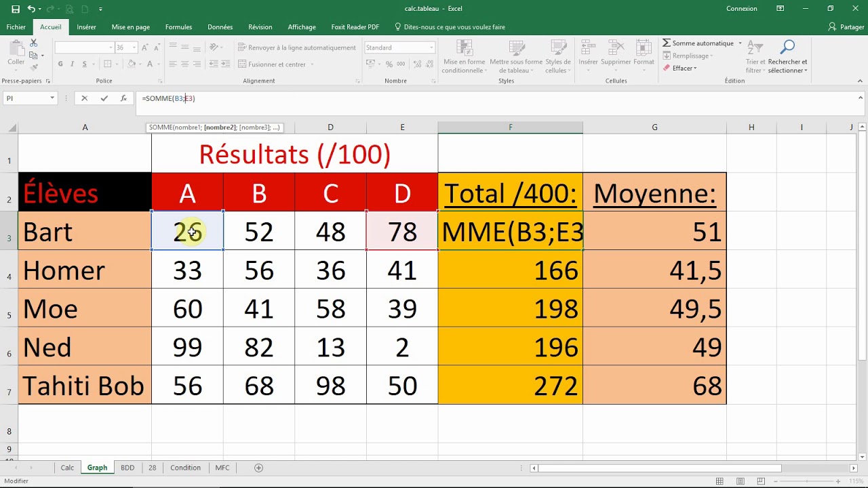Click the Effacer eraser icon

tap(667, 68)
